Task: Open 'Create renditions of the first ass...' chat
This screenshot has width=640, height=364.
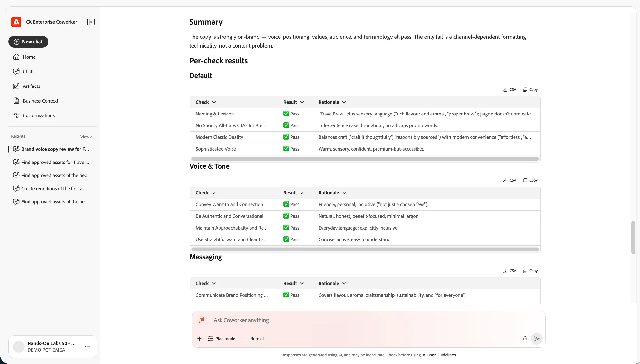Action: coord(52,189)
